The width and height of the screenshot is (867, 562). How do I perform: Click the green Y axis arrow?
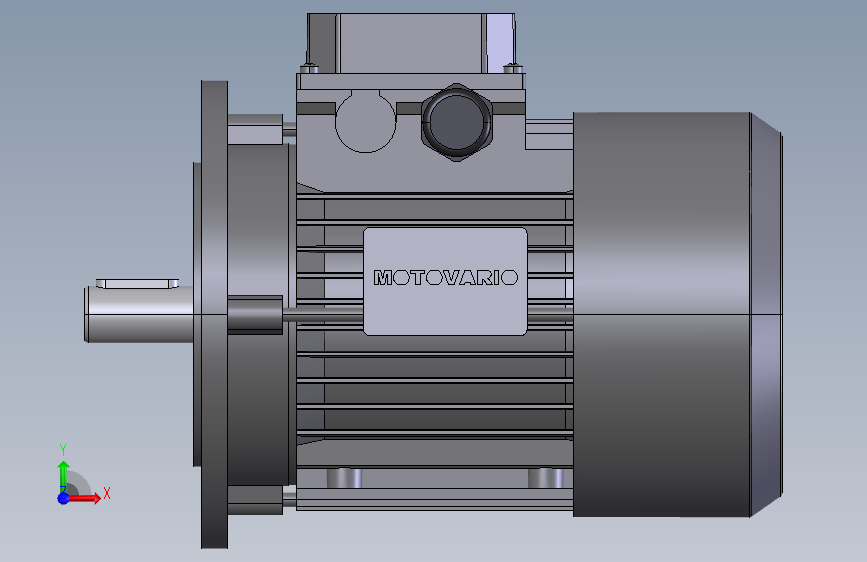pyautogui.click(x=64, y=476)
